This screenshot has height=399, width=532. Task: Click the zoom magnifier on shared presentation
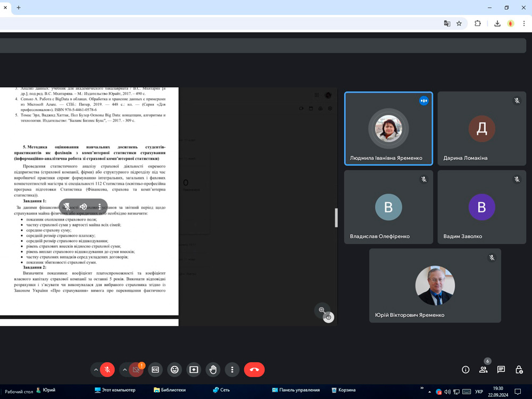click(322, 310)
